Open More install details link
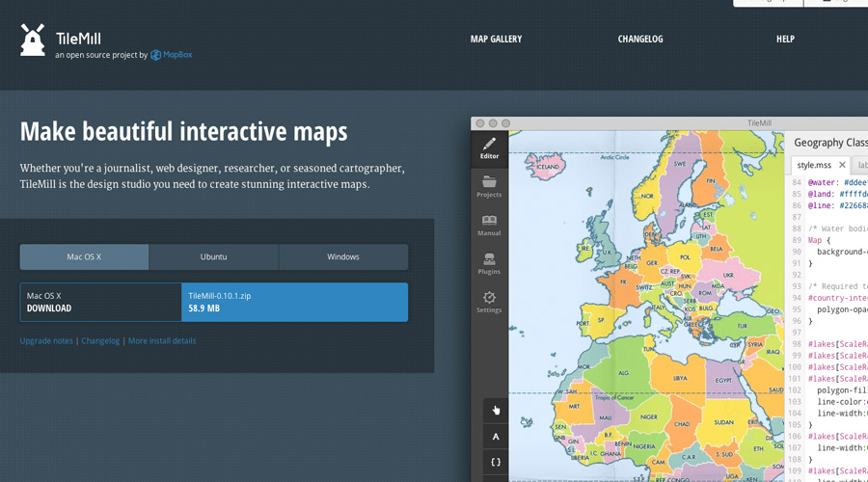The width and height of the screenshot is (868, 482). (x=162, y=341)
